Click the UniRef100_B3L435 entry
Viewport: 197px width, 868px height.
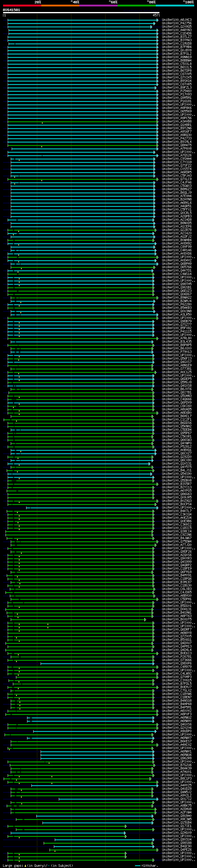point(177,342)
